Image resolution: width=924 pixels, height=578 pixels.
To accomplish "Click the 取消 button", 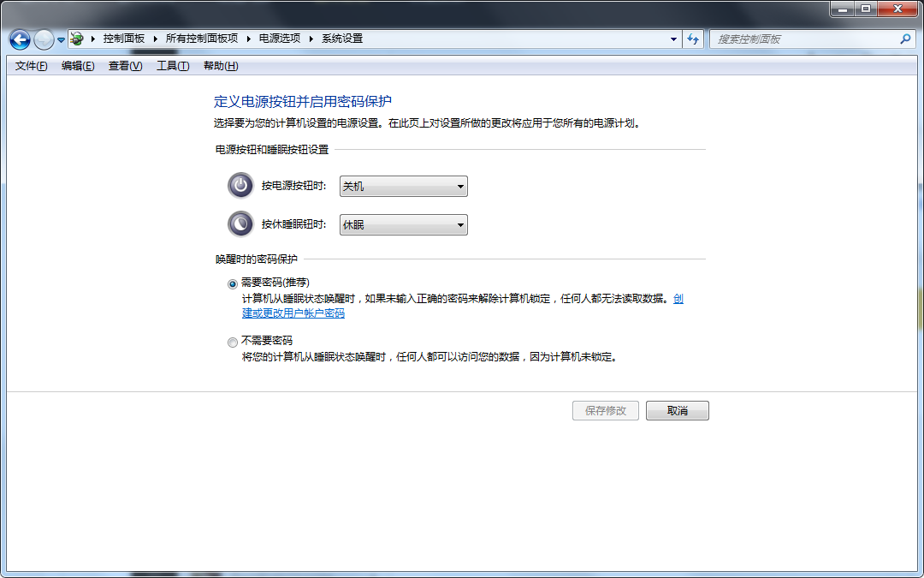I will 677,411.
